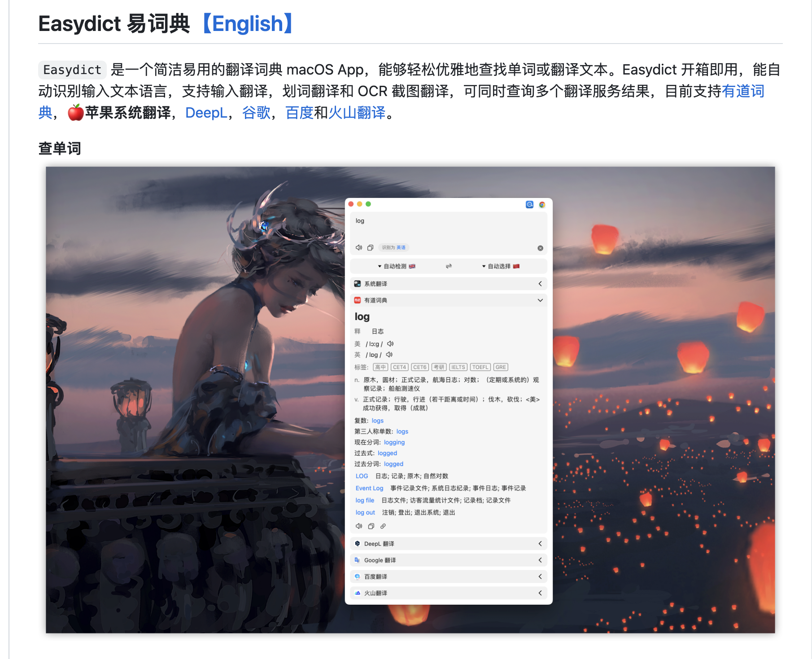Expand the DeepL 翻译 section
812x659 pixels.
tap(540, 544)
